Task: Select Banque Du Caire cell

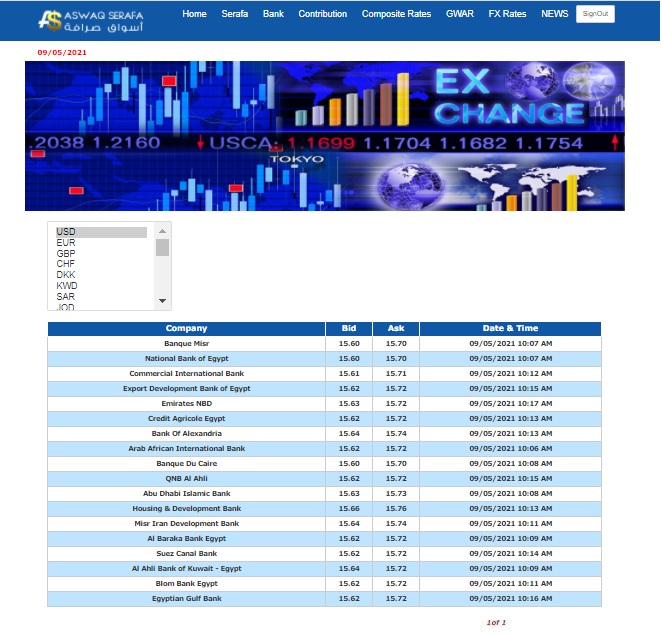Action: [187, 464]
